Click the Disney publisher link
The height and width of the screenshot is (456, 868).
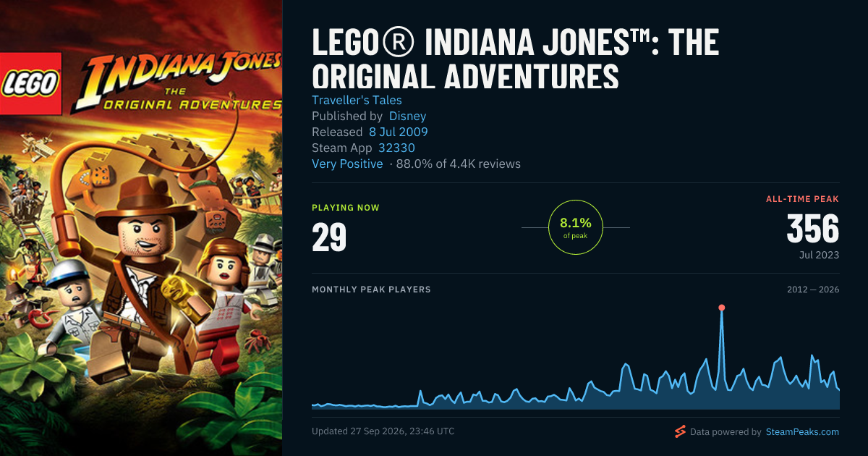click(x=407, y=116)
